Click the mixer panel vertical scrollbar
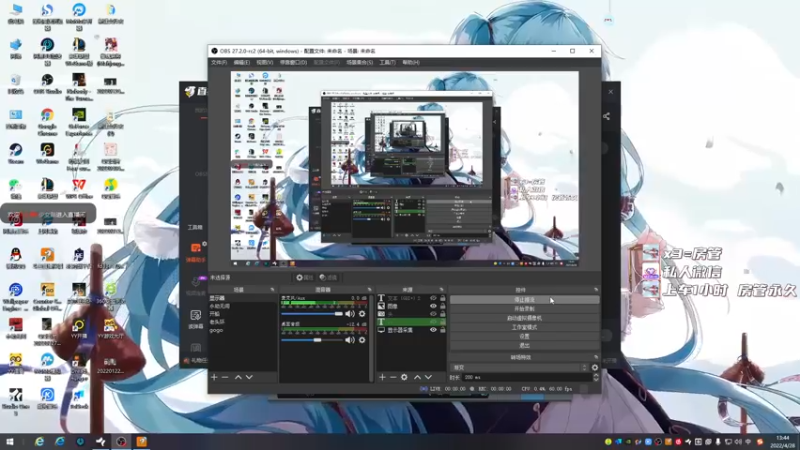This screenshot has height=450, width=800. 370,337
